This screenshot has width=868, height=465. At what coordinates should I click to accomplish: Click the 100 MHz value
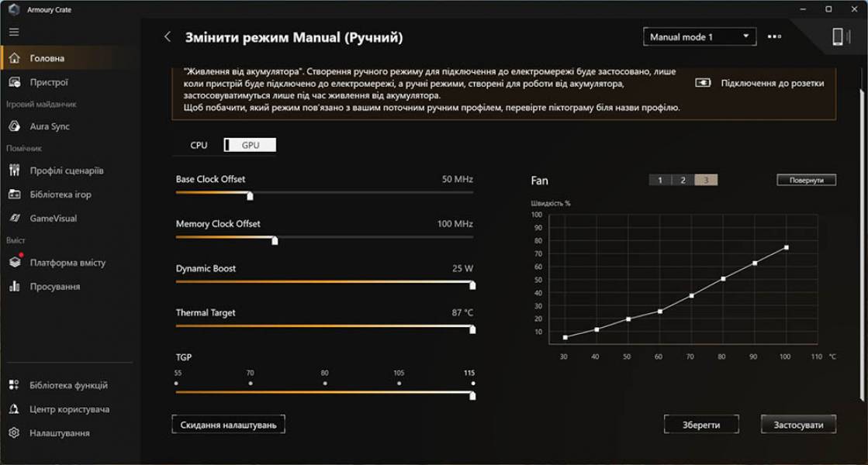pyautogui.click(x=455, y=224)
